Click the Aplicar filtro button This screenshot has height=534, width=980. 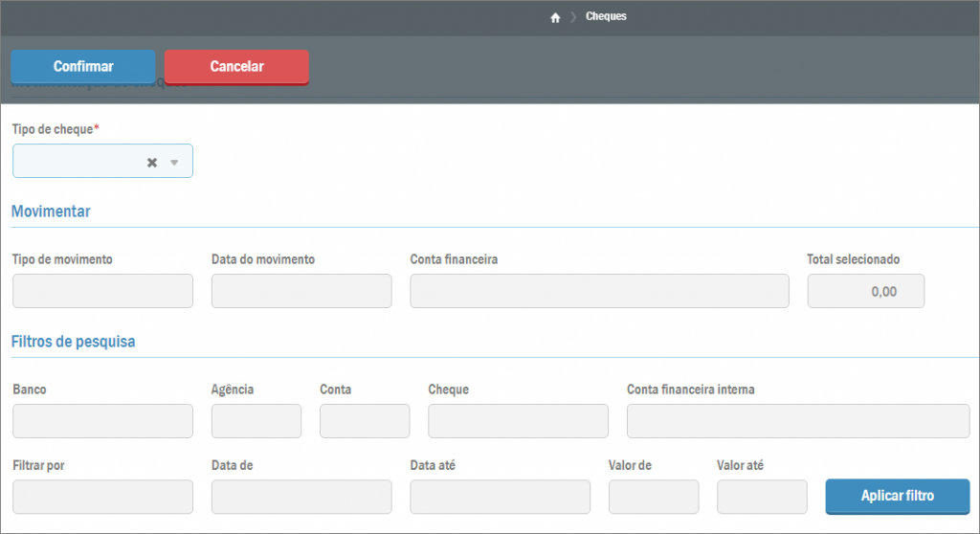(x=897, y=496)
